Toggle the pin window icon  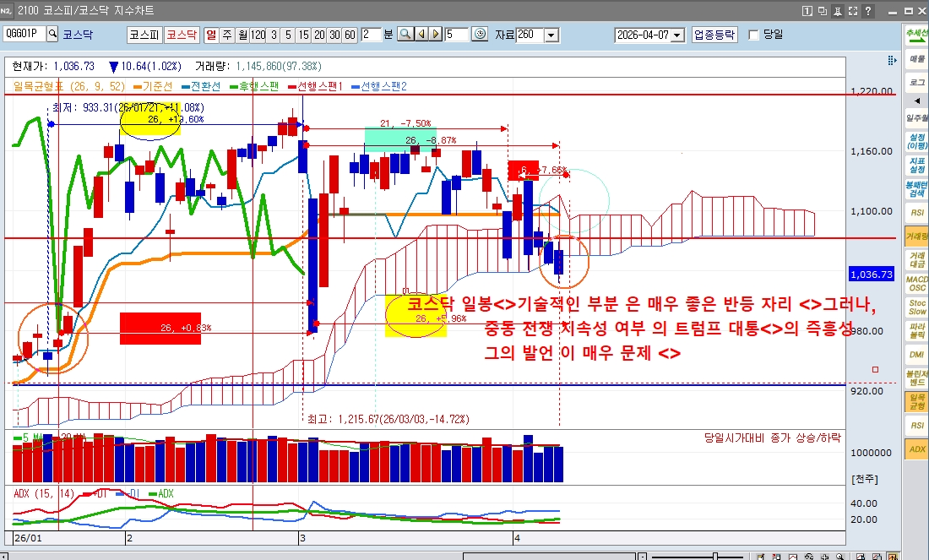click(838, 11)
